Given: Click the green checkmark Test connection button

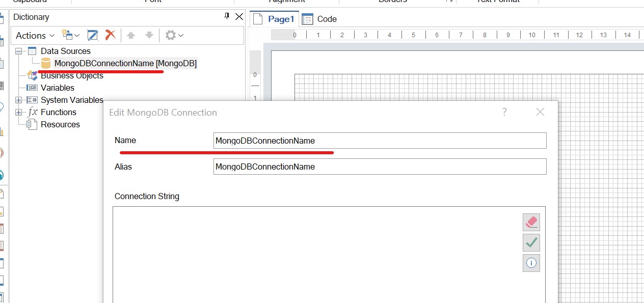Looking at the screenshot, I should (531, 242).
